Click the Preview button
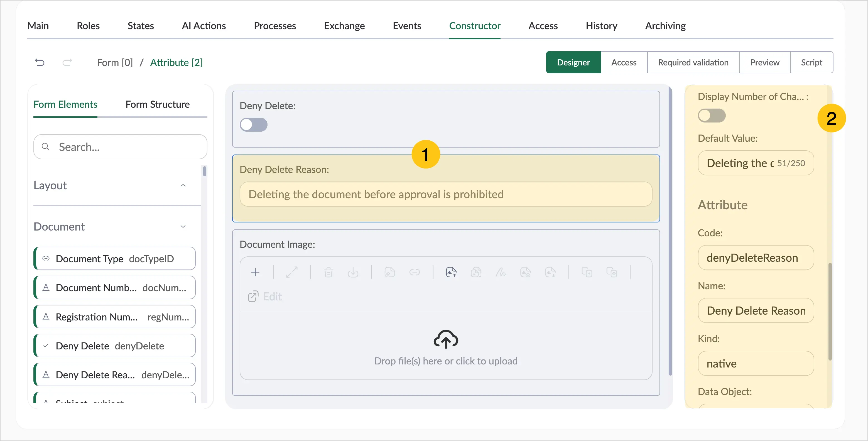This screenshot has width=868, height=441. click(764, 62)
